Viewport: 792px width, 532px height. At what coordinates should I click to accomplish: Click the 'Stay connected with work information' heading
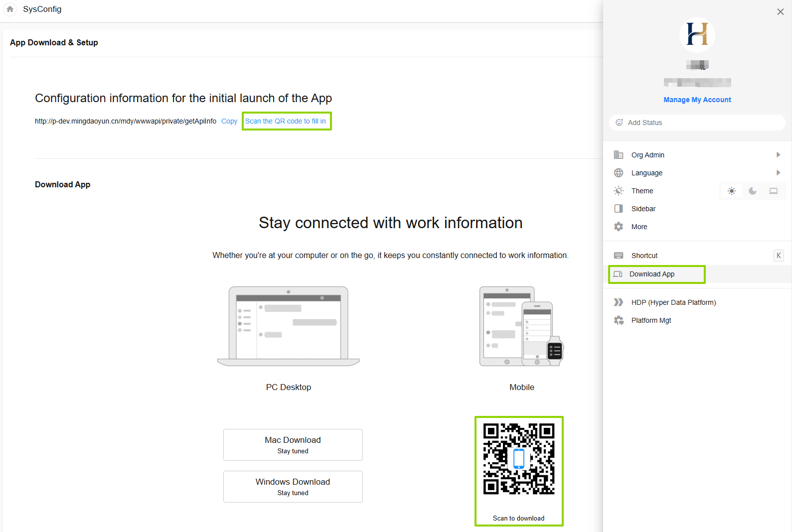coord(391,223)
